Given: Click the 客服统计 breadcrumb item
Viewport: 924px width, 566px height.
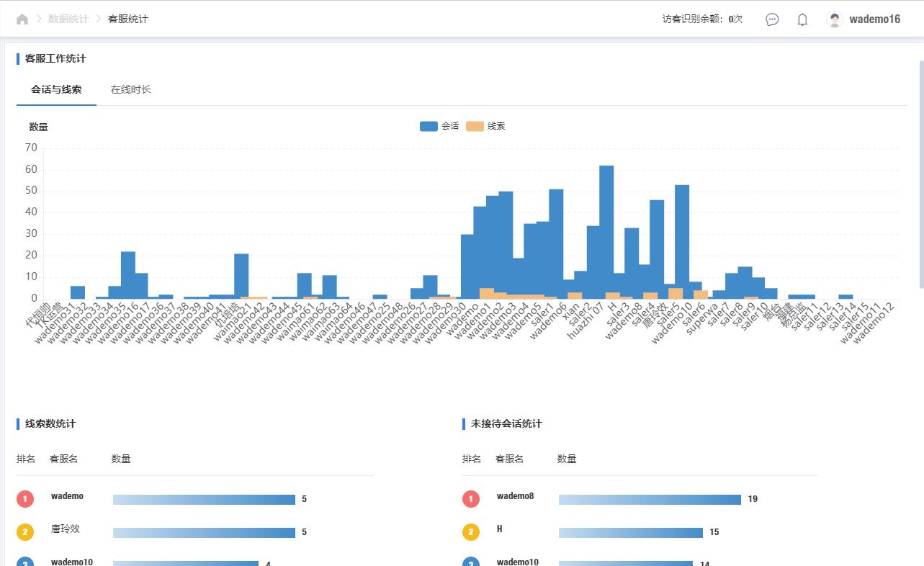Looking at the screenshot, I should 128,19.
